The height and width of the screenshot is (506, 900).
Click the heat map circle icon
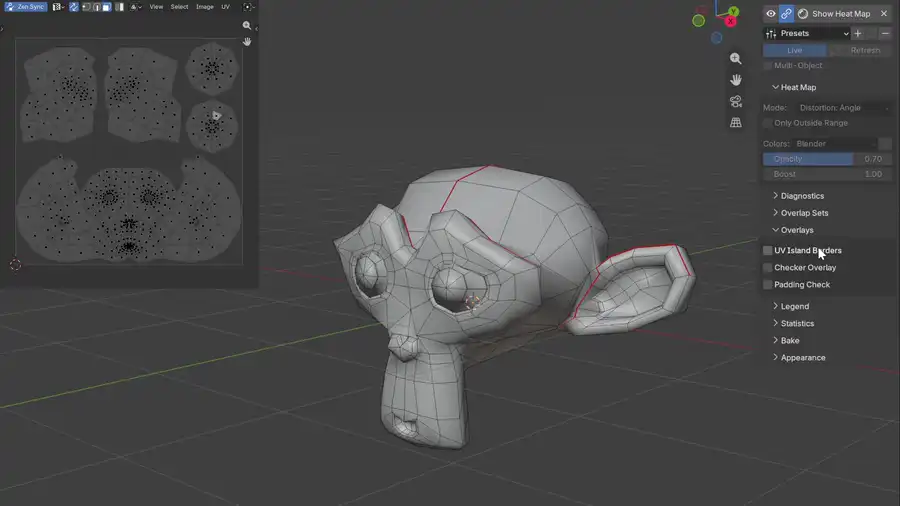[803, 14]
